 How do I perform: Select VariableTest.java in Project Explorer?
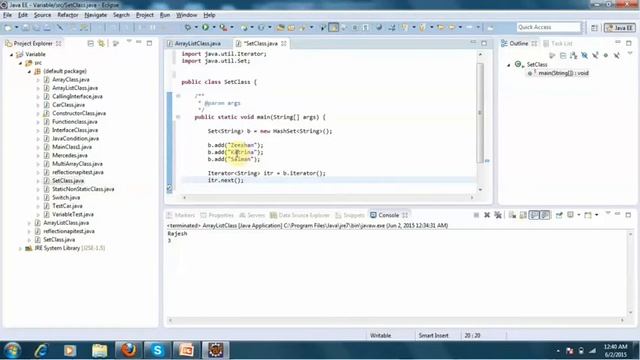(73, 214)
